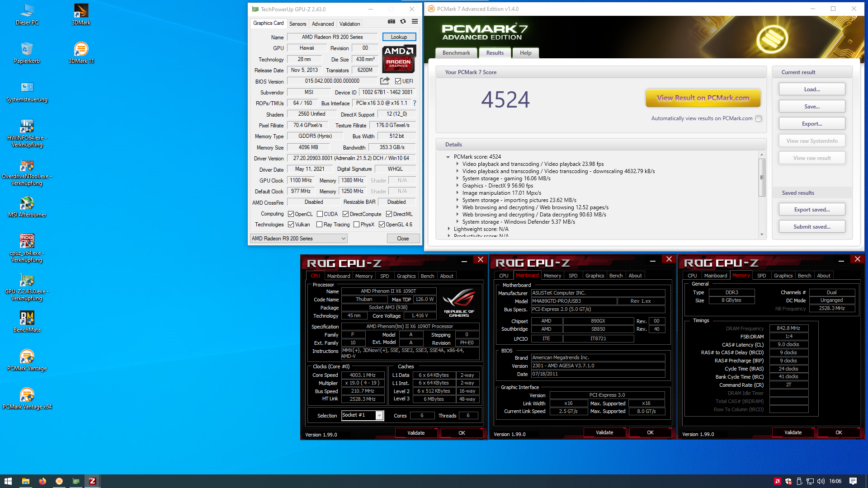Screen dimensions: 868x488
Task: Click taskbar clock showing 16:06
Action: tap(835, 481)
